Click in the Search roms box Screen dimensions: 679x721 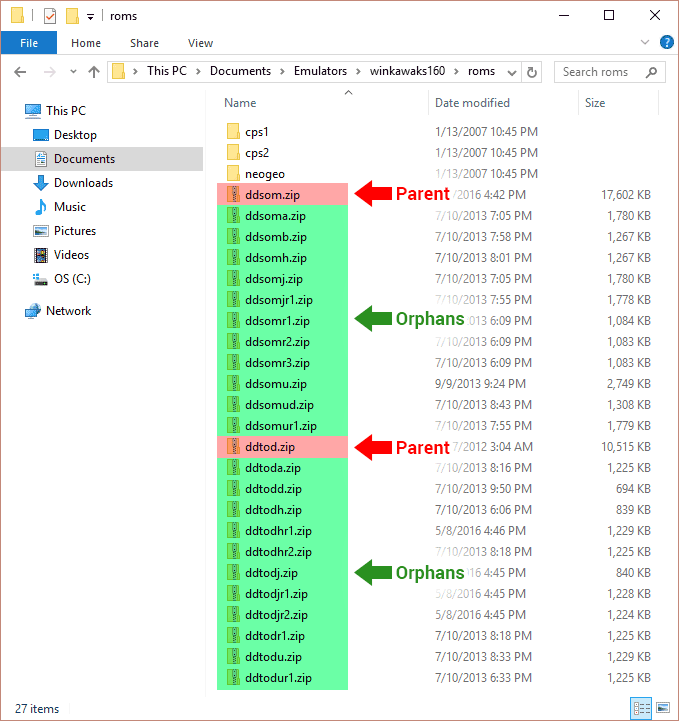tap(600, 72)
